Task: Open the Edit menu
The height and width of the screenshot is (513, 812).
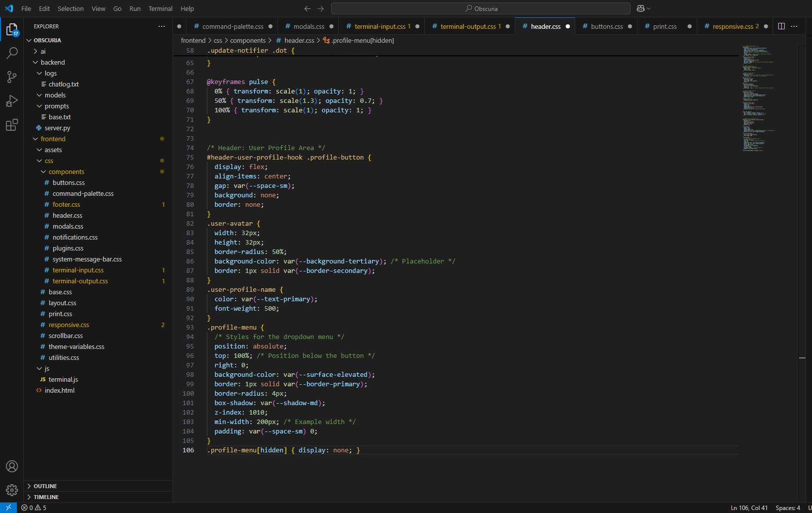Action: 44,8
